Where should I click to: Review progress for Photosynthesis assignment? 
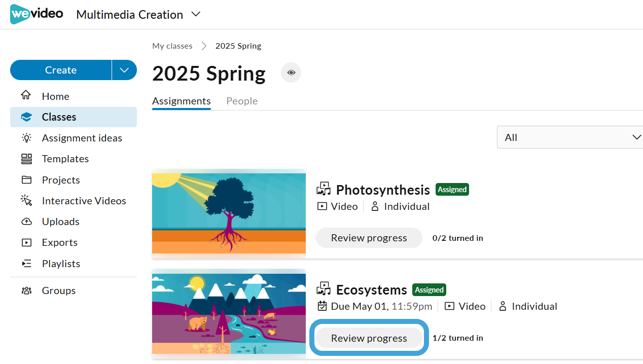(369, 238)
